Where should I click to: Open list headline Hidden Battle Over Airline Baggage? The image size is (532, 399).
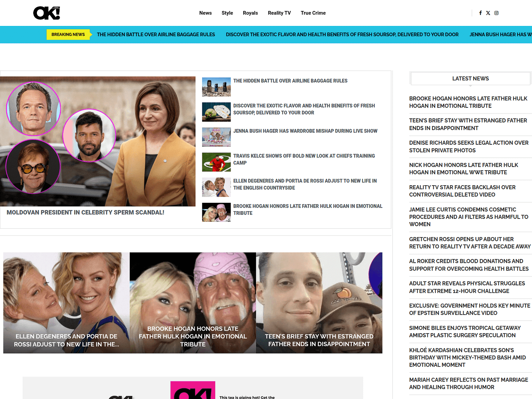click(x=290, y=81)
